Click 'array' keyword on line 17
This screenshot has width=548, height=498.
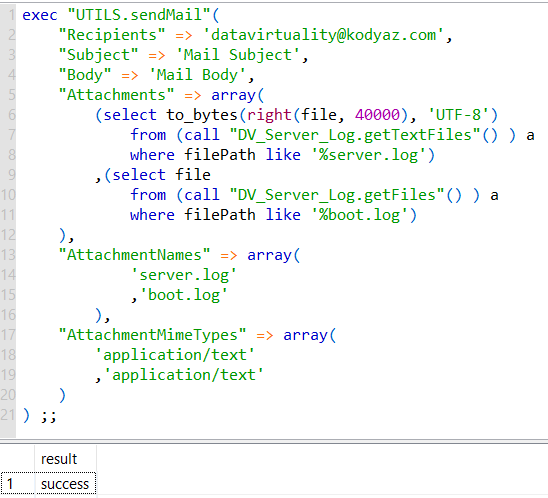click(x=305, y=335)
